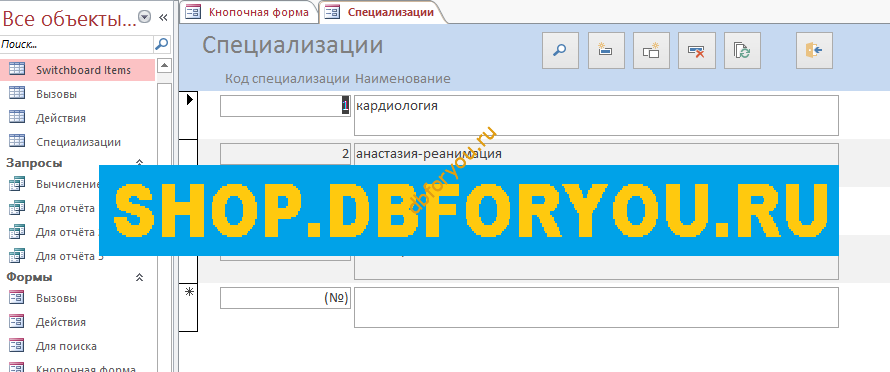
Task: Switch to the Кнопочная форма tab
Action: [248, 12]
